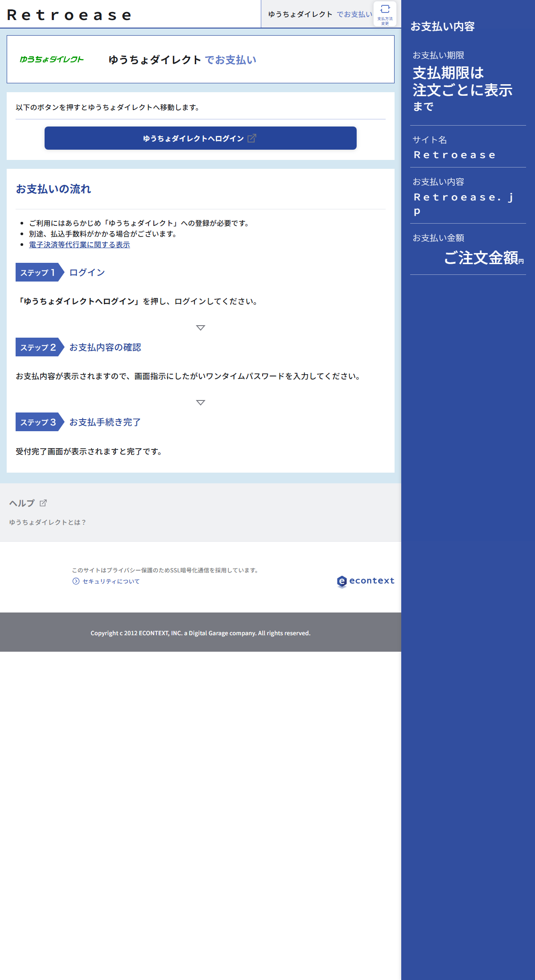535x980 pixels.
Task: Click the external link icon on login button
Action: pos(251,138)
